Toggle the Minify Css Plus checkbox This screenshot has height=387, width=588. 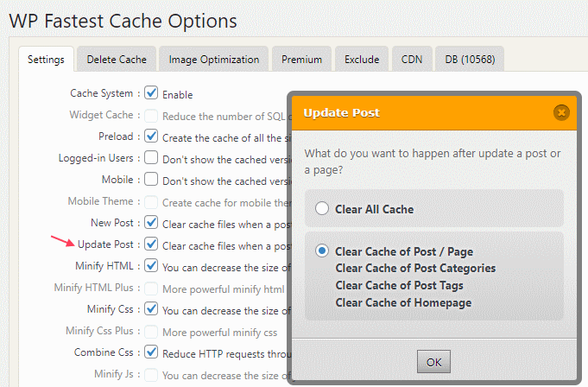tap(151, 331)
